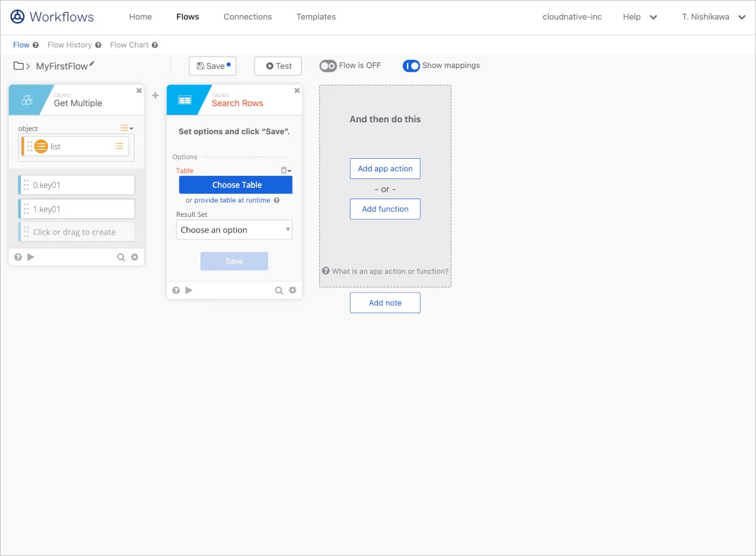Click the Get Multiple card title
756x556 pixels.
pos(77,103)
